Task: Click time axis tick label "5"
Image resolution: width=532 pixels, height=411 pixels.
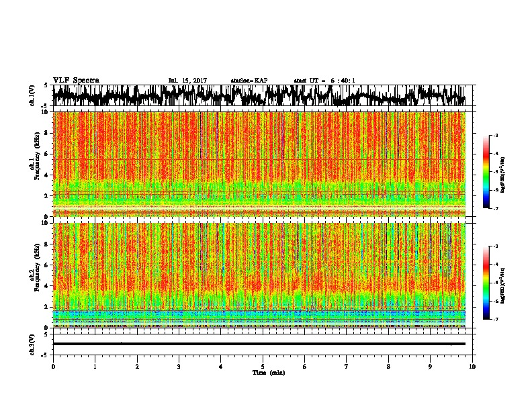Action: point(263,367)
